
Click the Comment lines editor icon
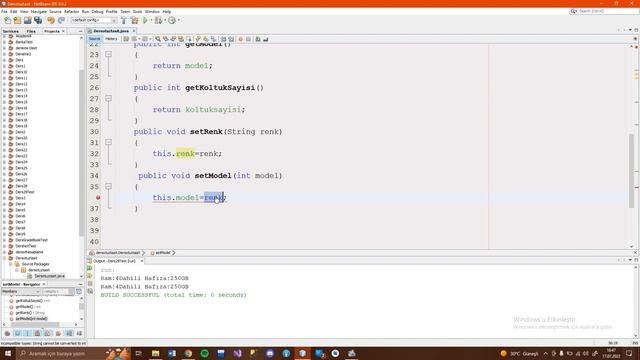(x=258, y=39)
